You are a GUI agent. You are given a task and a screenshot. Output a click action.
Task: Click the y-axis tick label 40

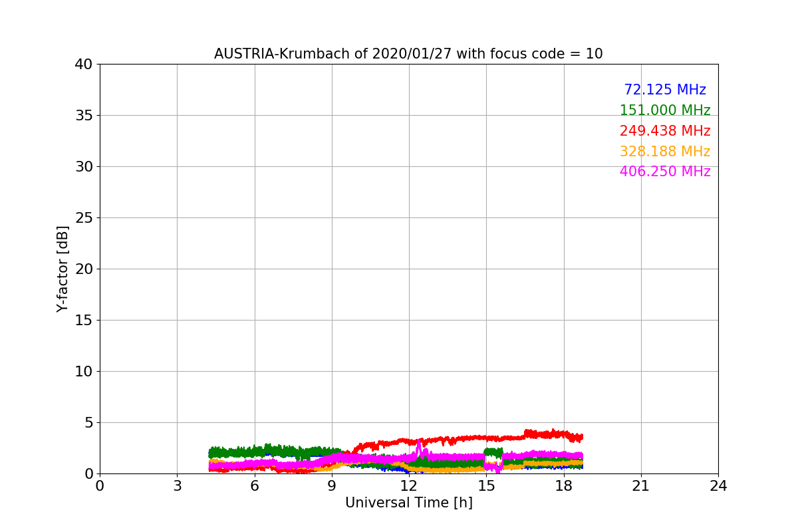click(83, 65)
